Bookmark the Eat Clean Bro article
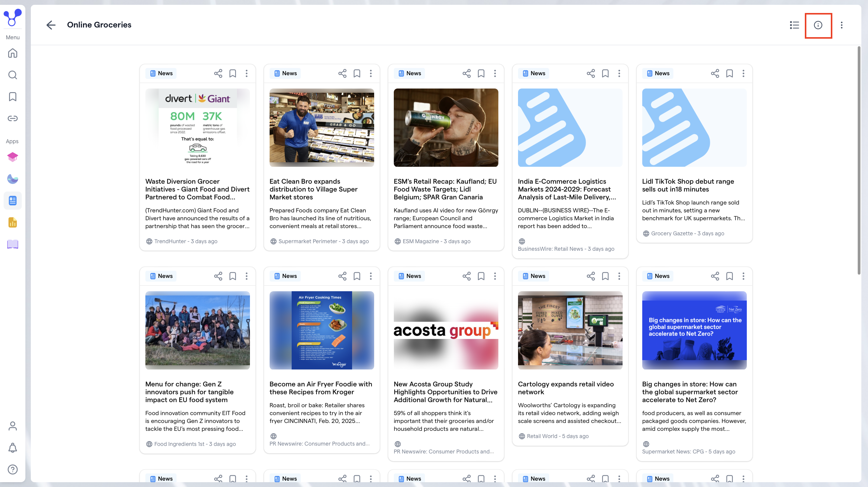 click(357, 73)
